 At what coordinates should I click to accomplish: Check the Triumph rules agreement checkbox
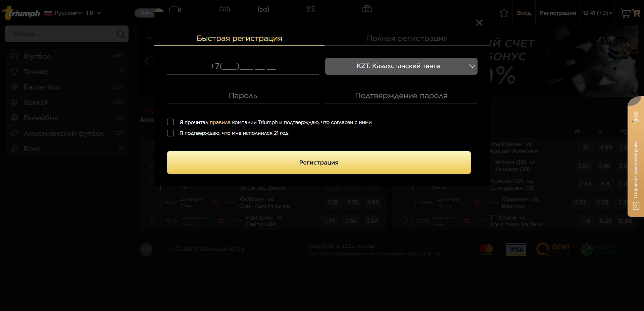click(x=170, y=122)
